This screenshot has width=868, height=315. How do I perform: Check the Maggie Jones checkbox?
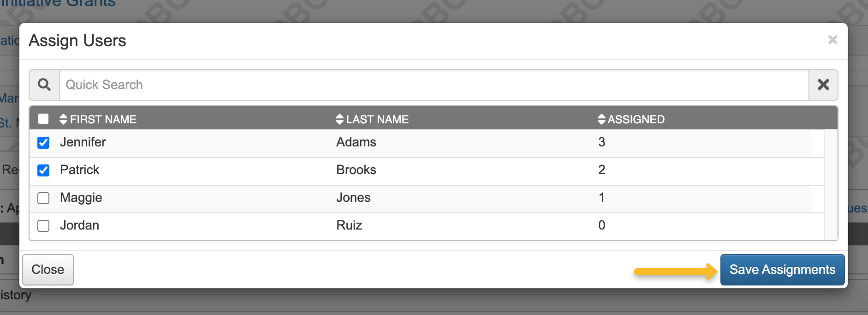click(x=43, y=198)
